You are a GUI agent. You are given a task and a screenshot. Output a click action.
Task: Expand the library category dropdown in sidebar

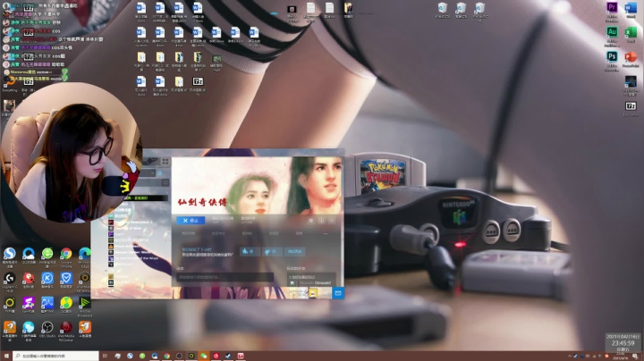[x=152, y=173]
